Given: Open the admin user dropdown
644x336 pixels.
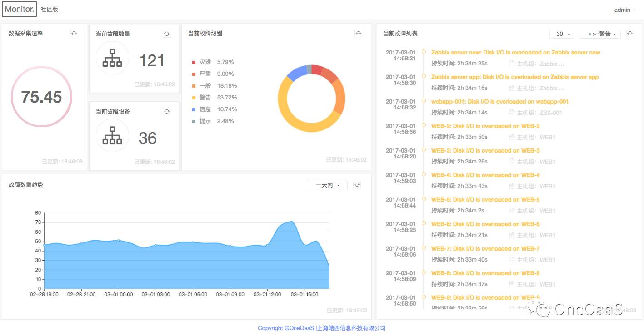Looking at the screenshot, I should (x=624, y=10).
